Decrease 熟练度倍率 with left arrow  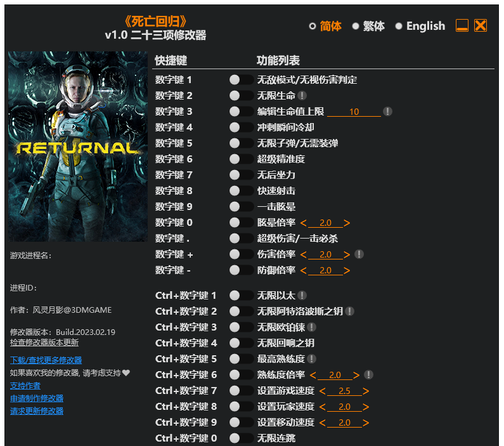[x=313, y=375]
